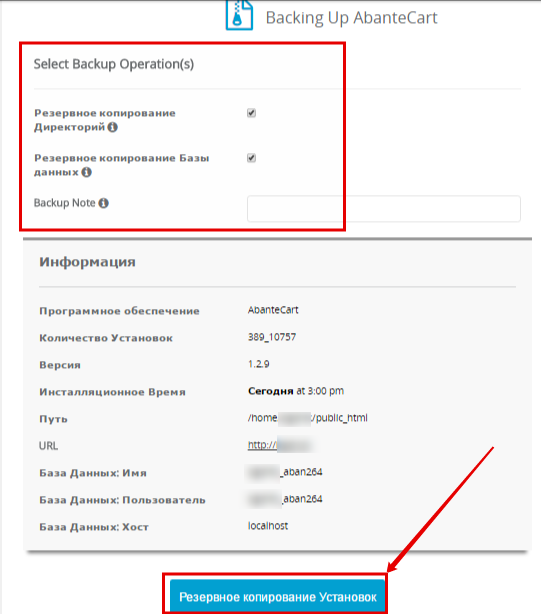Click the Версия label

(60, 365)
